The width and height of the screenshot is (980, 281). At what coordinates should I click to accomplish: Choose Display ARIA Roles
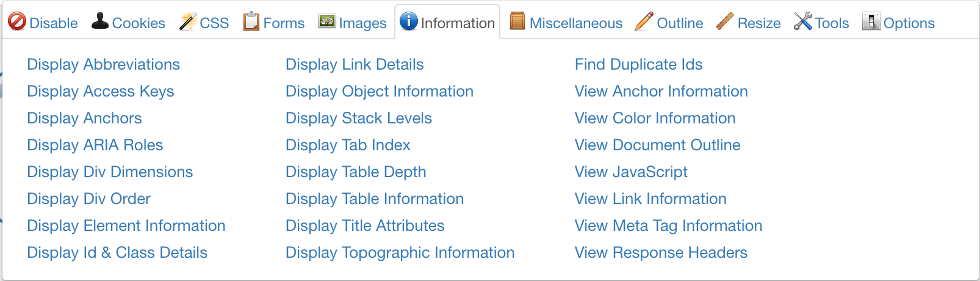[95, 145]
